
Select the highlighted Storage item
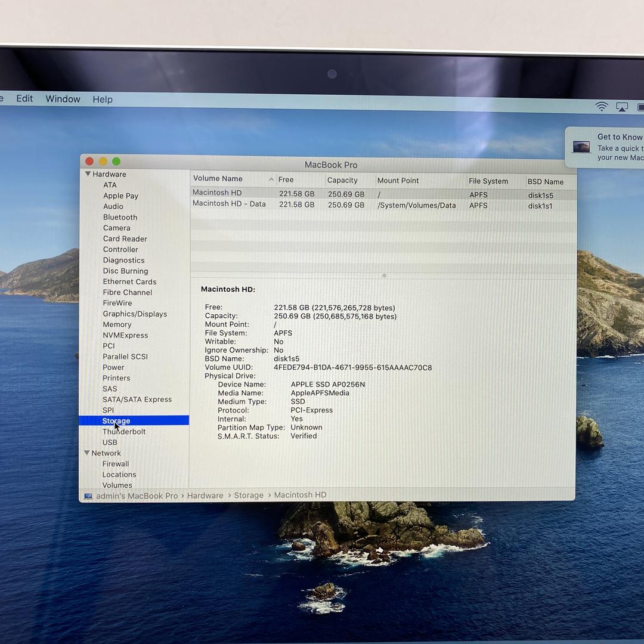pyautogui.click(x=134, y=420)
